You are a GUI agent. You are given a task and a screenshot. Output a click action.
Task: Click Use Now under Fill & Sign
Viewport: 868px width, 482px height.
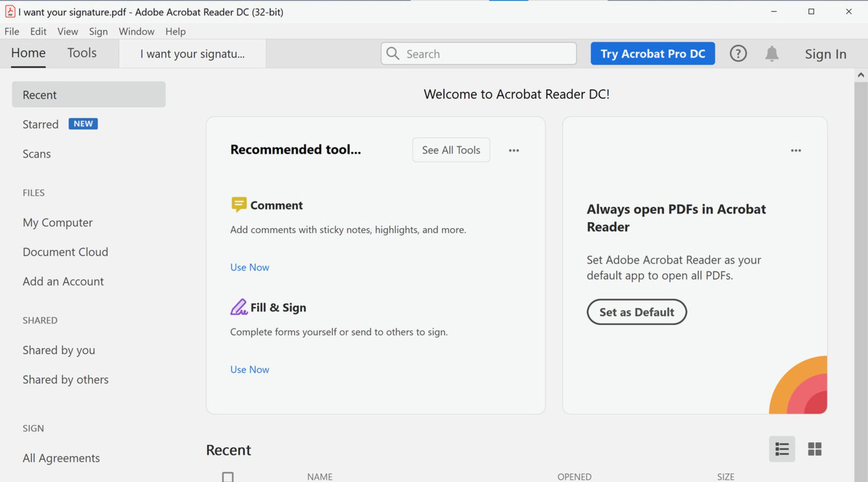pyautogui.click(x=250, y=369)
